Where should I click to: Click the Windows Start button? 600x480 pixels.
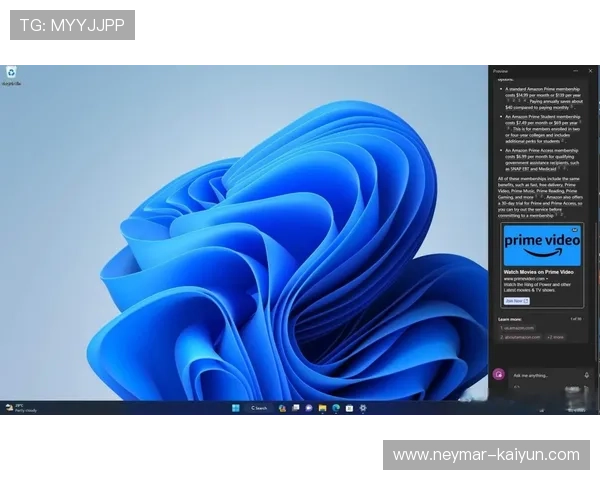click(236, 408)
